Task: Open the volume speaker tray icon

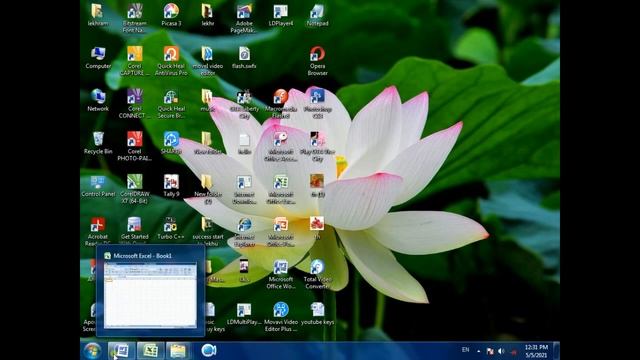Action: (501, 351)
